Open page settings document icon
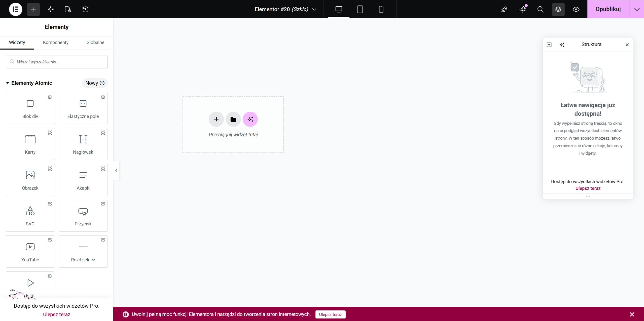The image size is (644, 321). click(68, 9)
